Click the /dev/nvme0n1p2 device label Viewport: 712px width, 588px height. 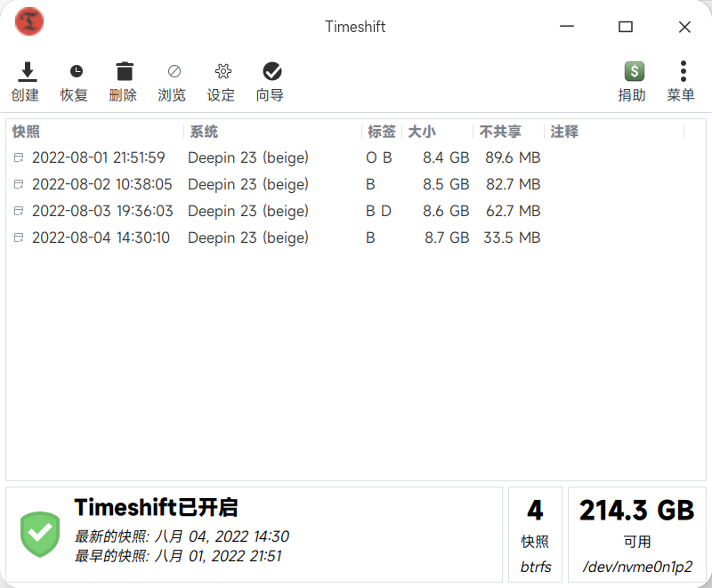click(637, 567)
